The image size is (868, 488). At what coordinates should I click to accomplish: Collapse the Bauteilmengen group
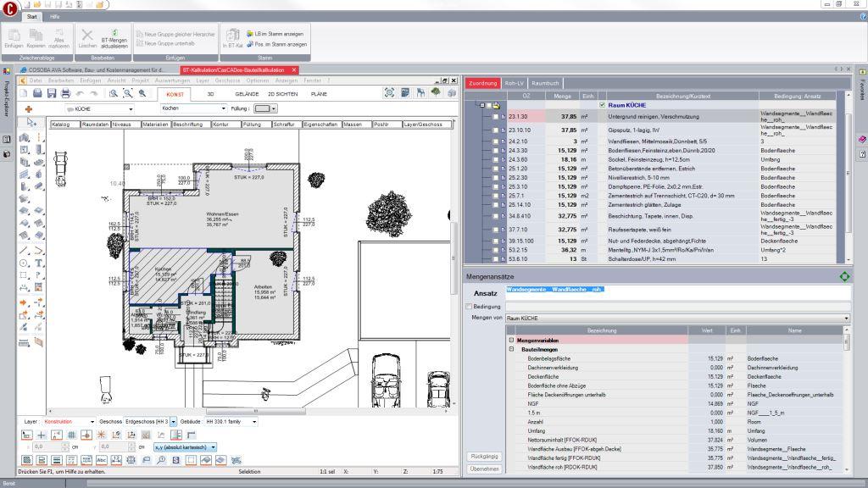pos(511,349)
